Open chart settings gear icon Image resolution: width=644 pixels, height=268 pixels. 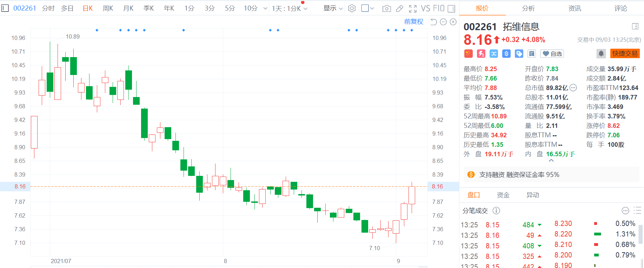click(x=352, y=8)
